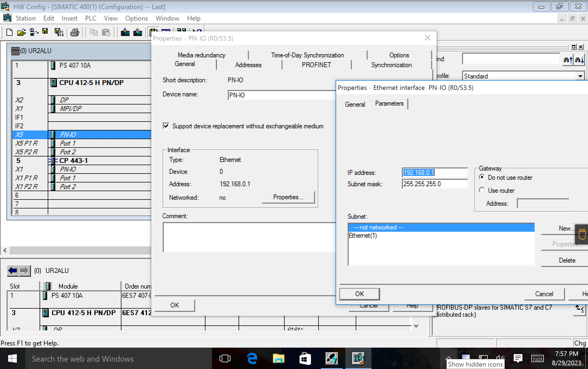Open the PLC menu
Screen dimensions: 588x369
91,18
